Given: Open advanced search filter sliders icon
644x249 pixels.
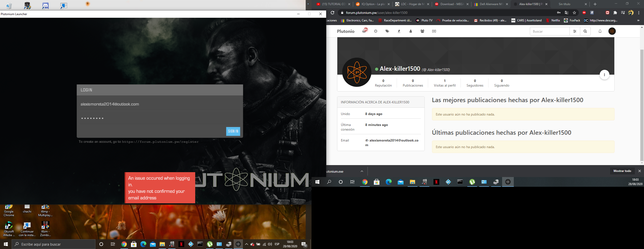Looking at the screenshot, I should 575,31.
